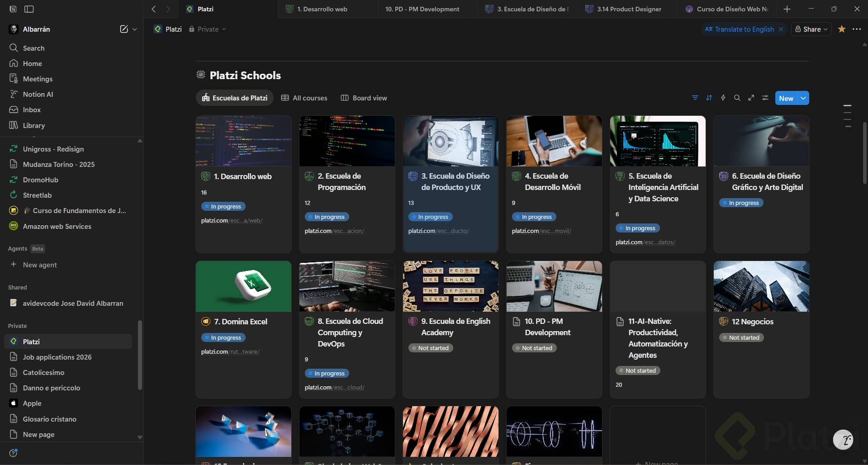This screenshot has height=465, width=868.
Task: Expand the dropdown arrow beside New button
Action: tap(803, 98)
